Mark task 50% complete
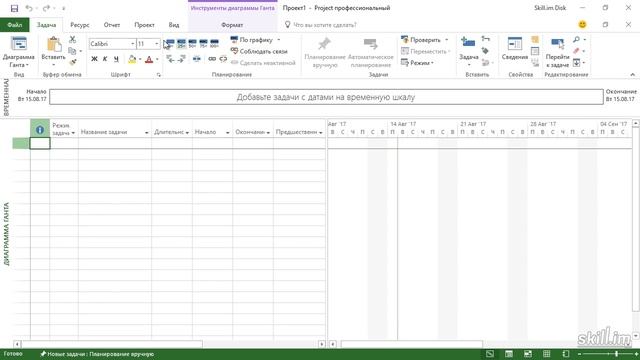The image size is (640, 360). pos(192,43)
